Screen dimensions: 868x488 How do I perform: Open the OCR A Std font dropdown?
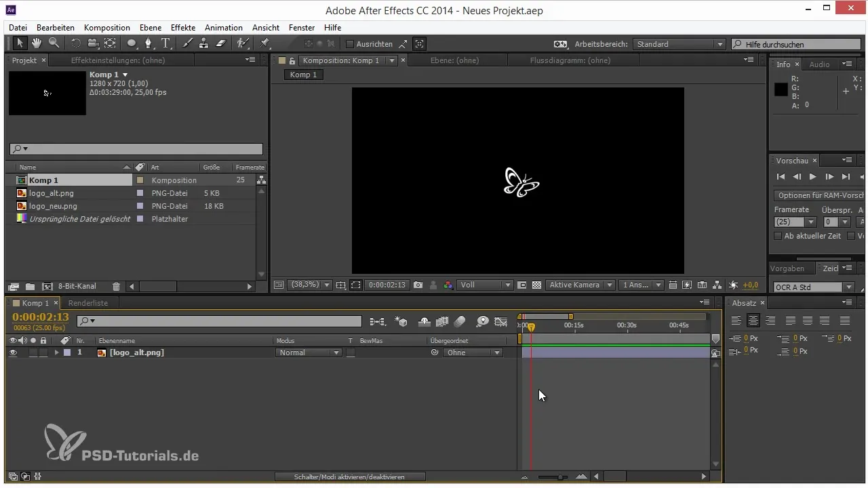coord(814,287)
